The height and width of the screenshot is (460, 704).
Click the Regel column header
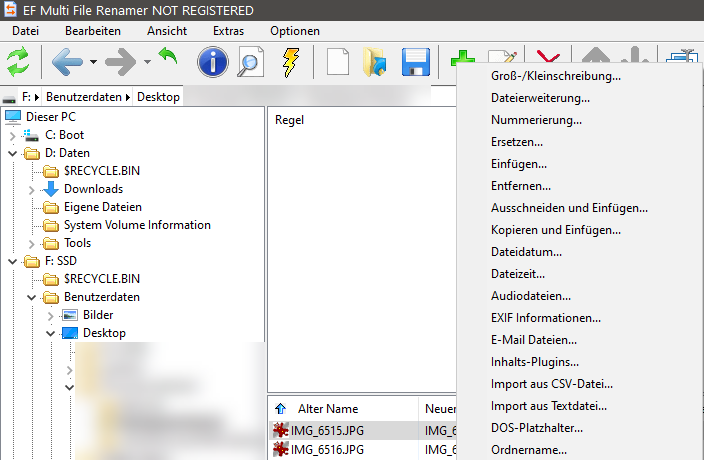pos(289,120)
